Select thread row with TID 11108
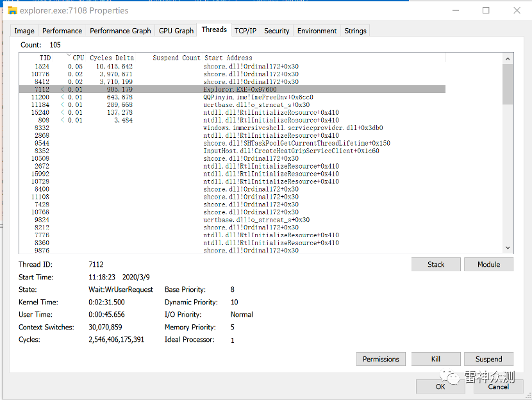 232,197
